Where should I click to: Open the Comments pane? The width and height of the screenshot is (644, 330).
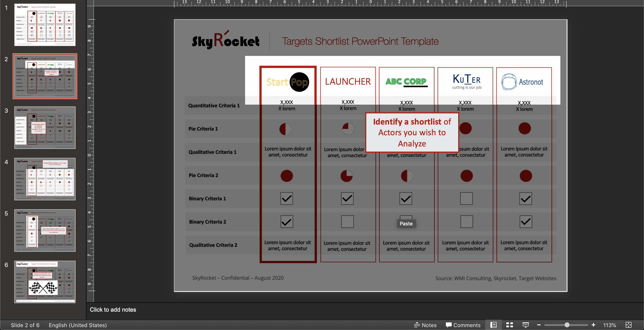click(x=463, y=325)
